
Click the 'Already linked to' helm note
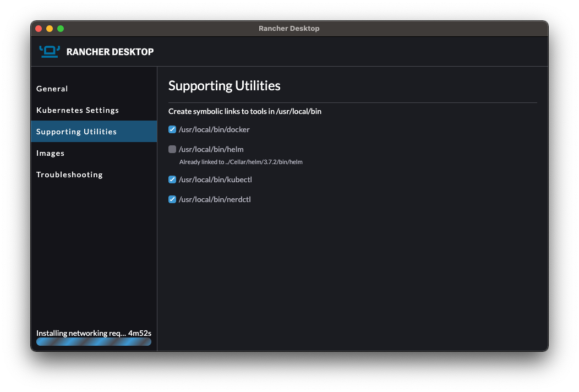[x=241, y=162]
